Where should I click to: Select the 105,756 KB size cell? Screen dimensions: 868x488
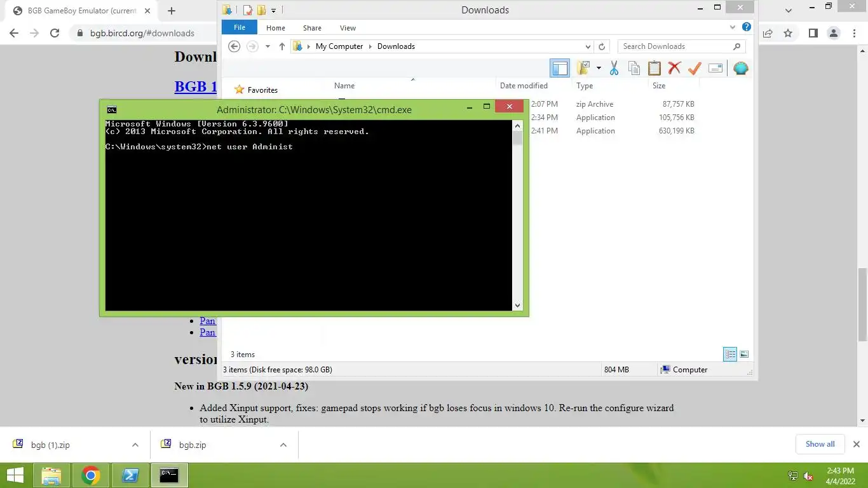pos(676,118)
